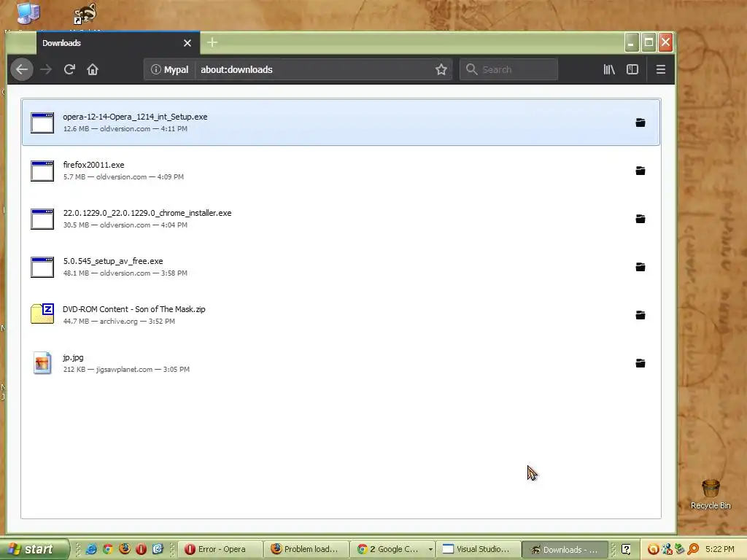
Task: Launch Chrome from Quick Launch
Action: point(108,549)
